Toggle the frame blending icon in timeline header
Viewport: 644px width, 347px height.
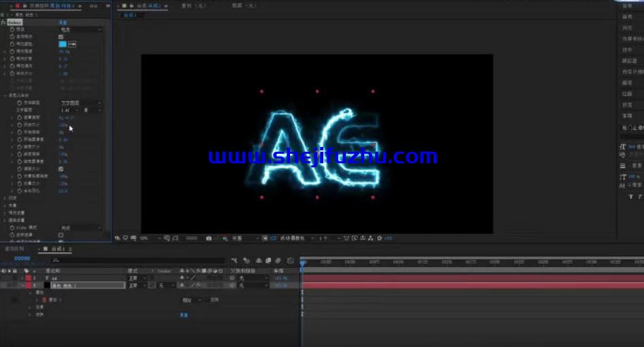click(268, 261)
